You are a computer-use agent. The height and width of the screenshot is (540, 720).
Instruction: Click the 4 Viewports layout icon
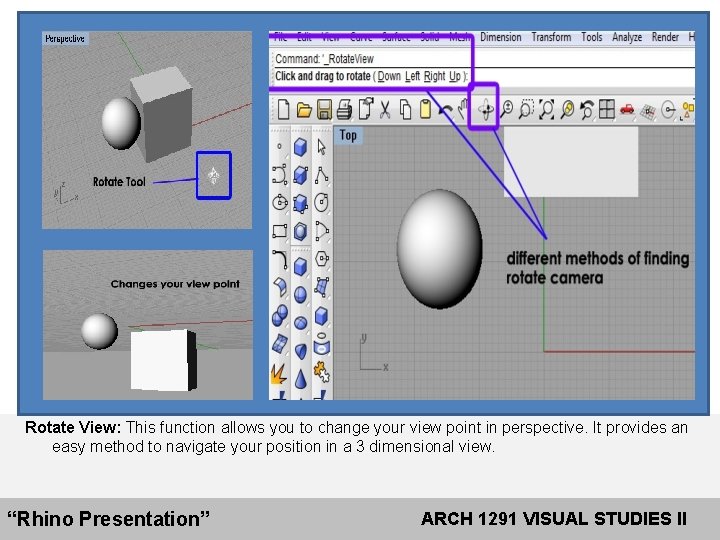(607, 110)
